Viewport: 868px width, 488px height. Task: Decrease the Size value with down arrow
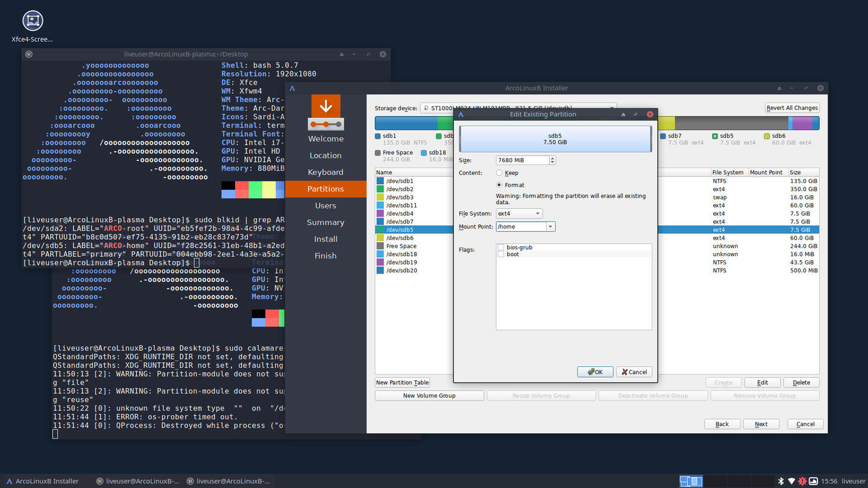pos(553,163)
